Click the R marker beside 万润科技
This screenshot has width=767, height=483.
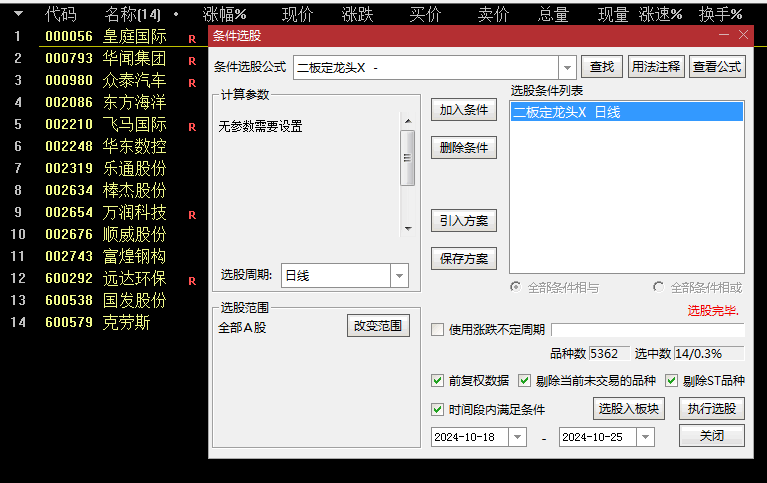(x=192, y=215)
